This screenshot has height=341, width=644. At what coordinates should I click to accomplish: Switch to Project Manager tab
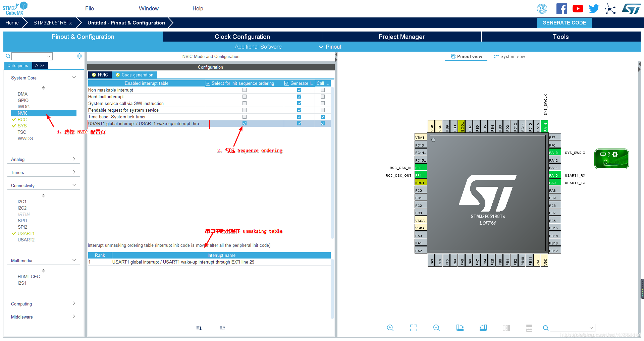[x=401, y=37]
